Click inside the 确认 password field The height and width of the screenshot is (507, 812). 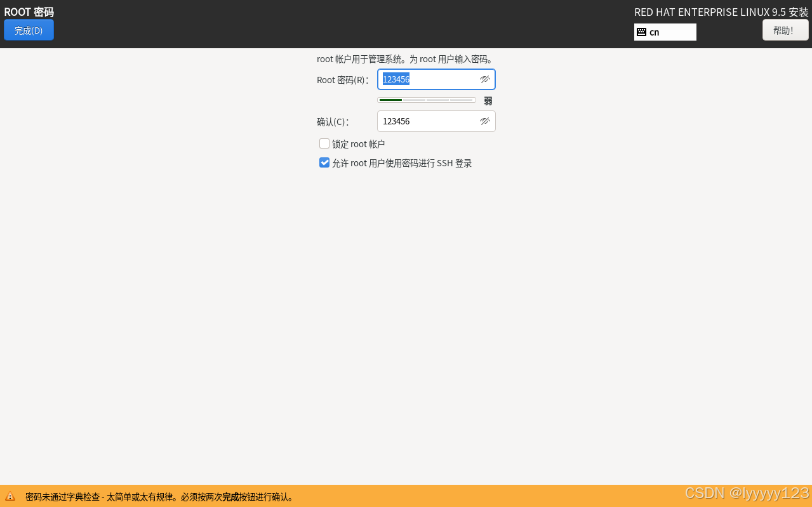(x=425, y=121)
